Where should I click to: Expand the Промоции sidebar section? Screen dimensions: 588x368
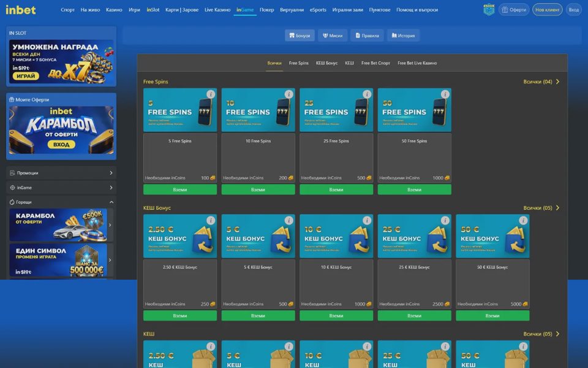pos(61,173)
